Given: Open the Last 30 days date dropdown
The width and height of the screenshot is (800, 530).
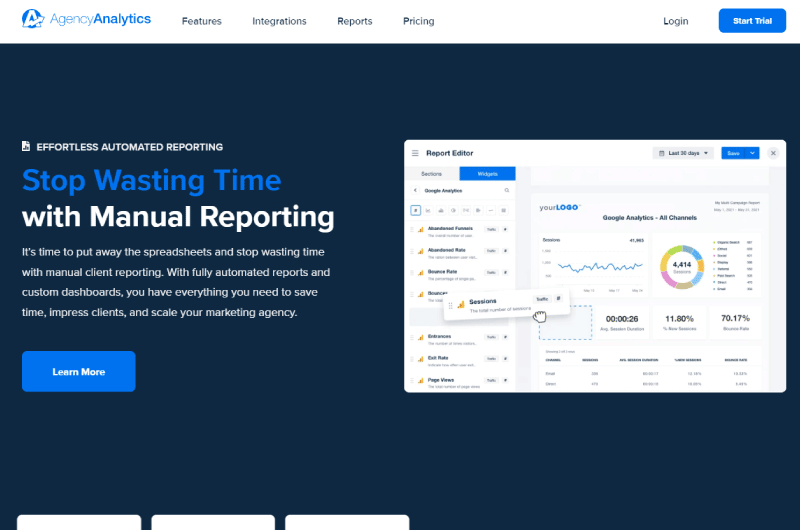Looking at the screenshot, I should tap(683, 153).
